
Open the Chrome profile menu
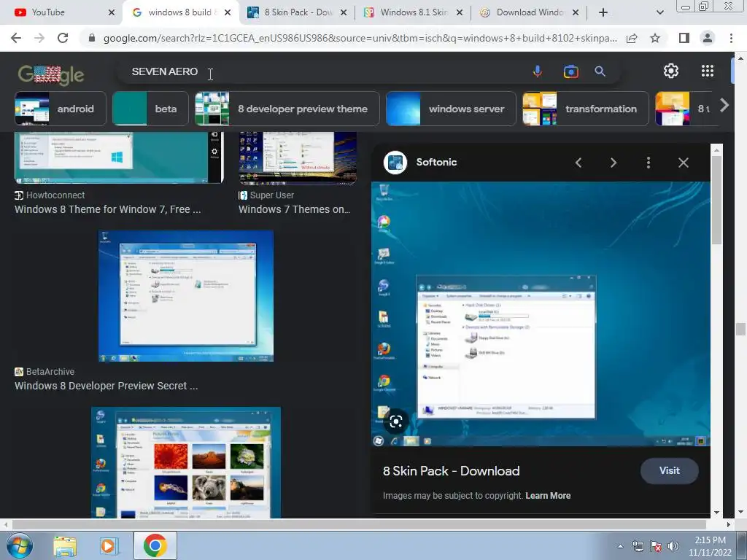(708, 38)
